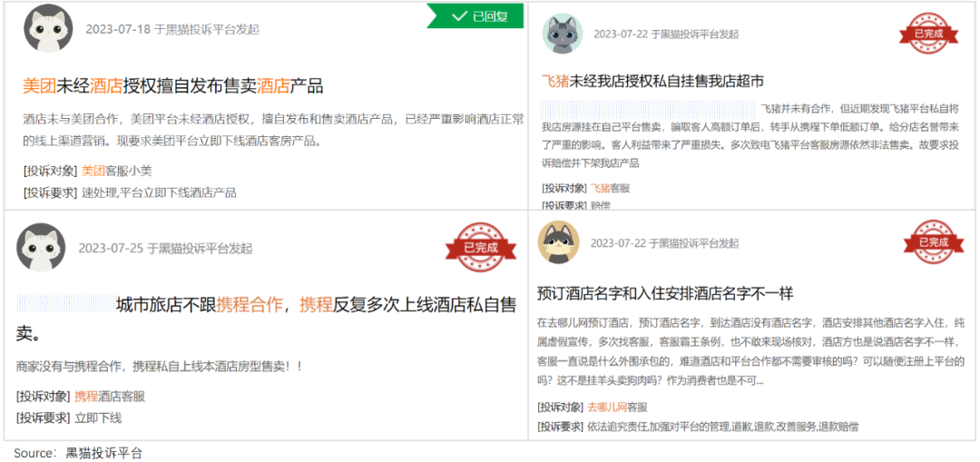Click the grey tabby avatar on the 飞猪 complaint

pyautogui.click(x=563, y=34)
